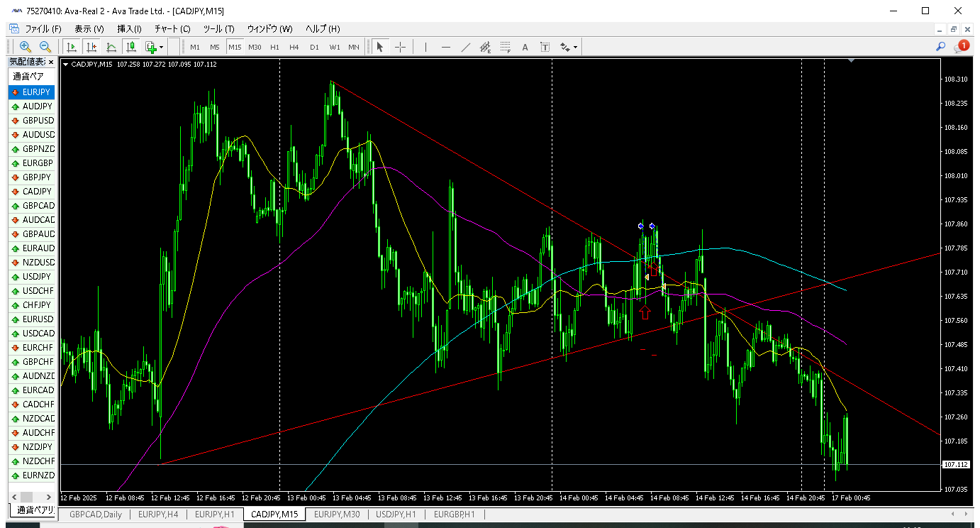980x528 pixels.
Task: Select the M30 timeframe
Action: (255, 47)
